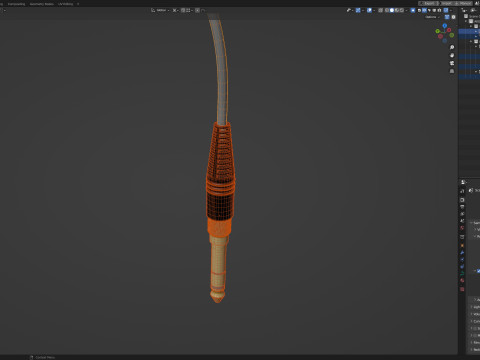The width and height of the screenshot is (480, 360).
Task: Open the Scene properties tab
Action: pyautogui.click(x=462, y=221)
